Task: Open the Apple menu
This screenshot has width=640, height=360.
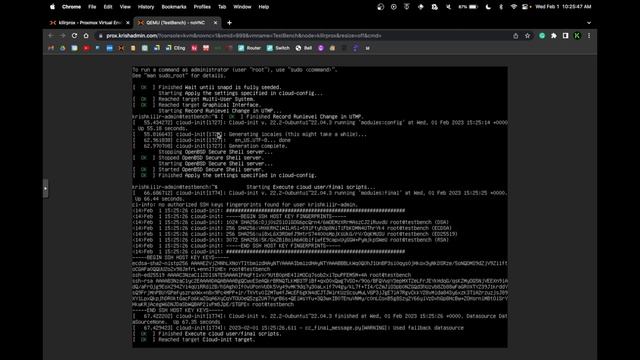Action: [52, 7]
